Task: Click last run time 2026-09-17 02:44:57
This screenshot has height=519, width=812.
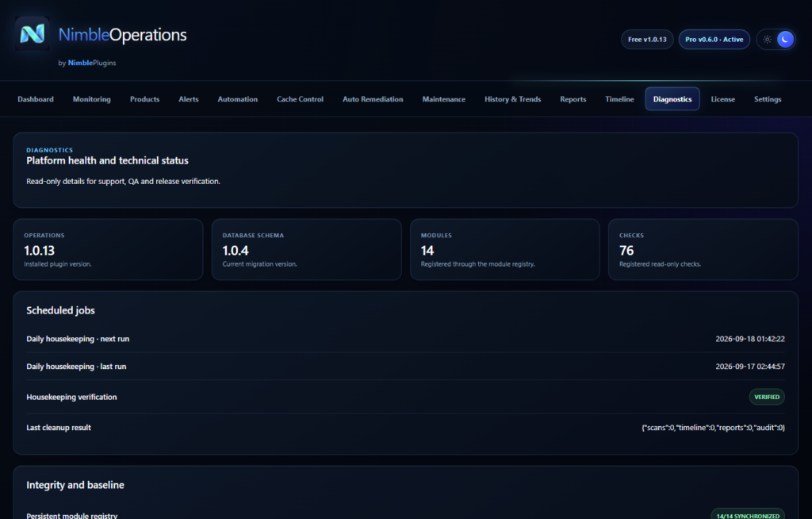Action: [750, 367]
